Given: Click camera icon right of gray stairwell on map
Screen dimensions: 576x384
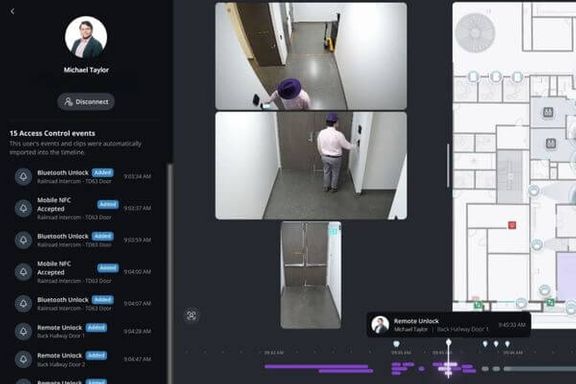Looking at the screenshot, I should click(x=533, y=191).
